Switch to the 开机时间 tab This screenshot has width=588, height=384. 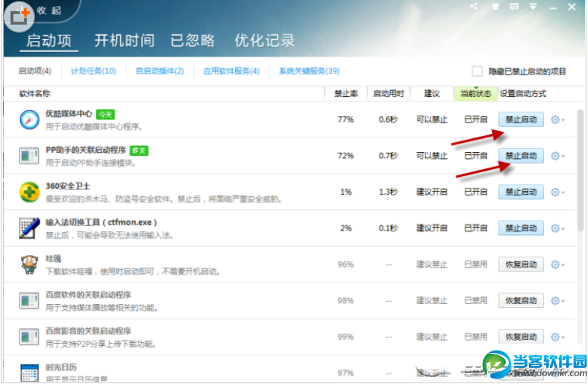pos(124,40)
